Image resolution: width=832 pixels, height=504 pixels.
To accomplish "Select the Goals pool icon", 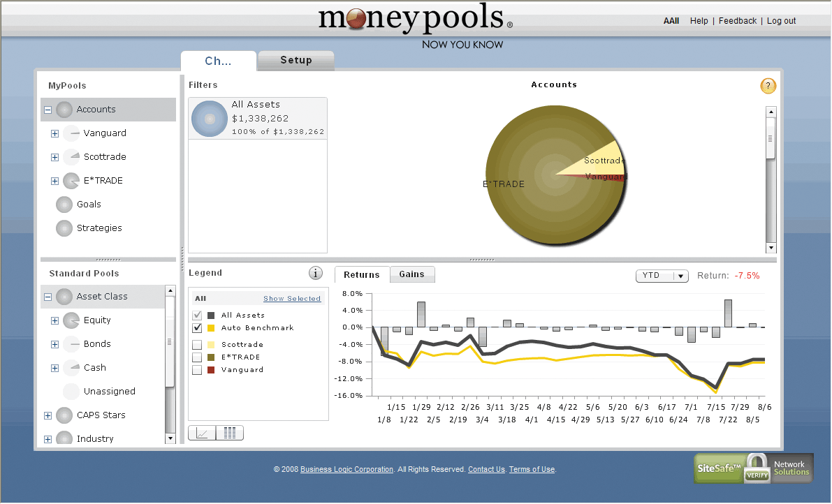I will click(64, 205).
